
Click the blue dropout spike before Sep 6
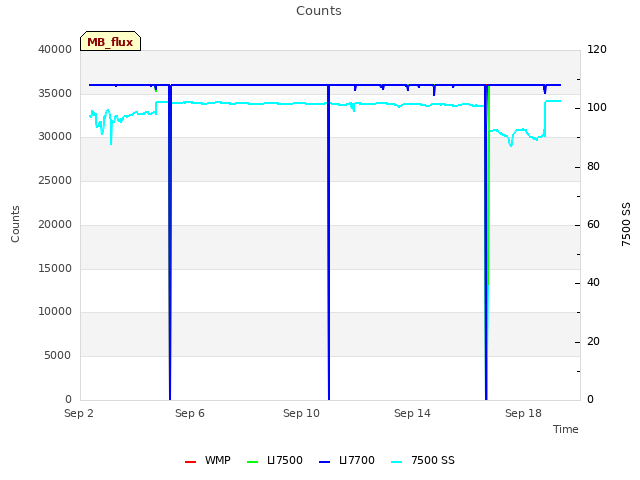(x=170, y=242)
